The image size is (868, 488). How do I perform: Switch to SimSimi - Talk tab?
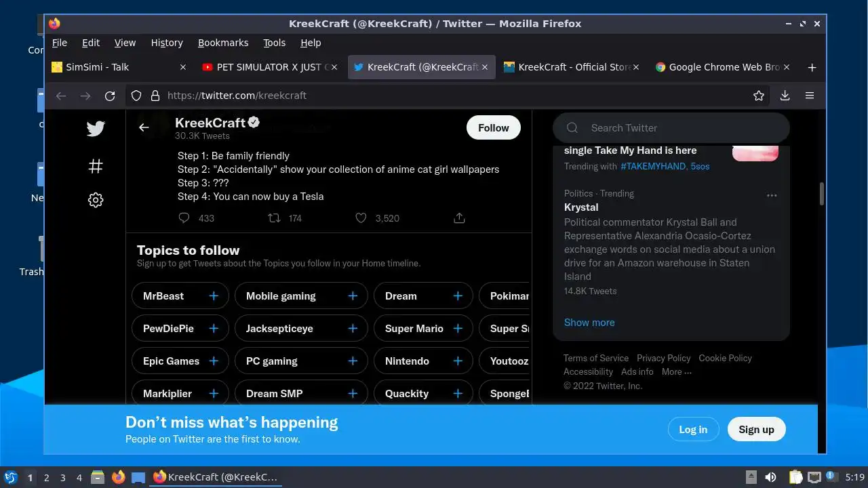(x=120, y=67)
